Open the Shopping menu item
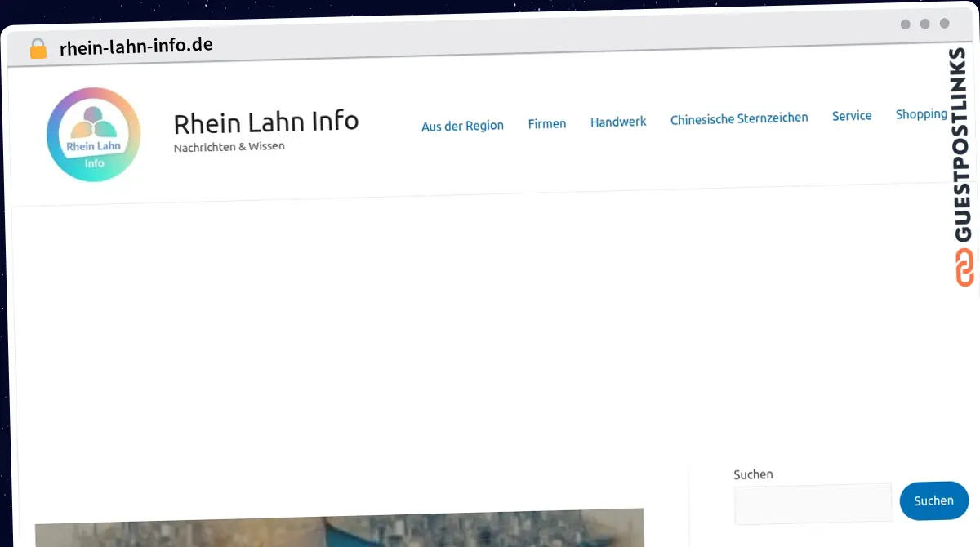The image size is (980, 547). (921, 113)
